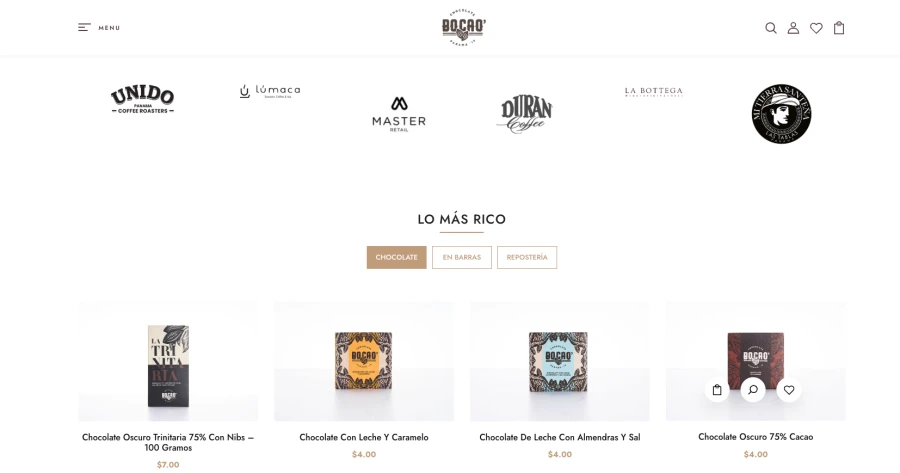
Task: Open Chocolate Con Leche Y Caramelo link
Action: tap(364, 437)
